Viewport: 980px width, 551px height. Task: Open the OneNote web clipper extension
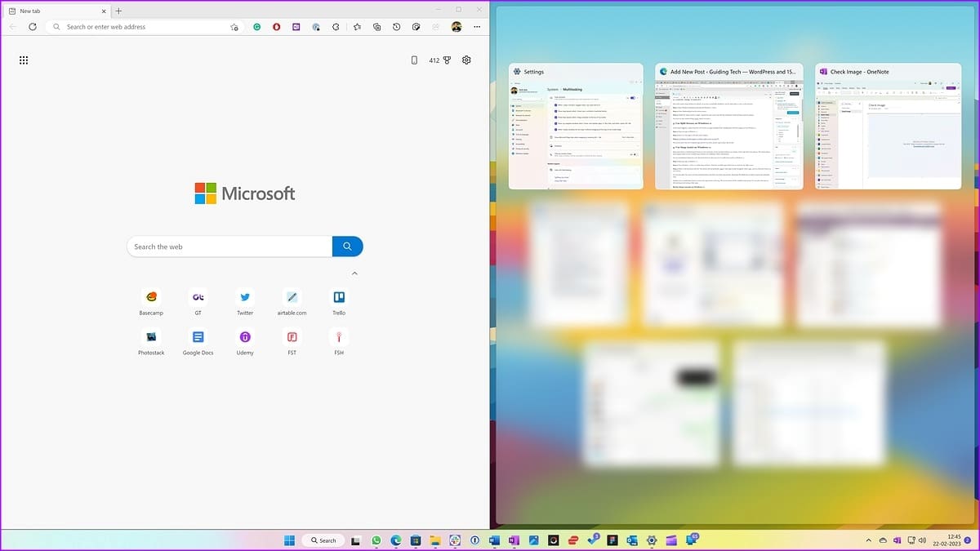click(296, 27)
